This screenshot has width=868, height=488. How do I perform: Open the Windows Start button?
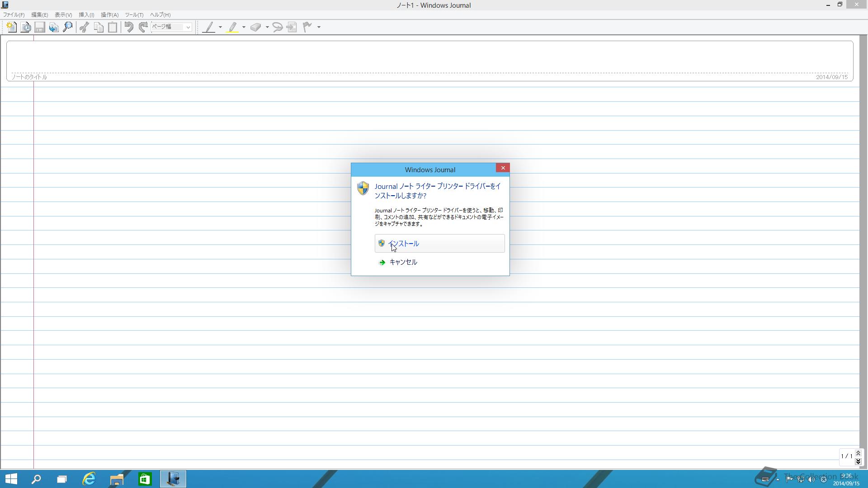tap(11, 479)
